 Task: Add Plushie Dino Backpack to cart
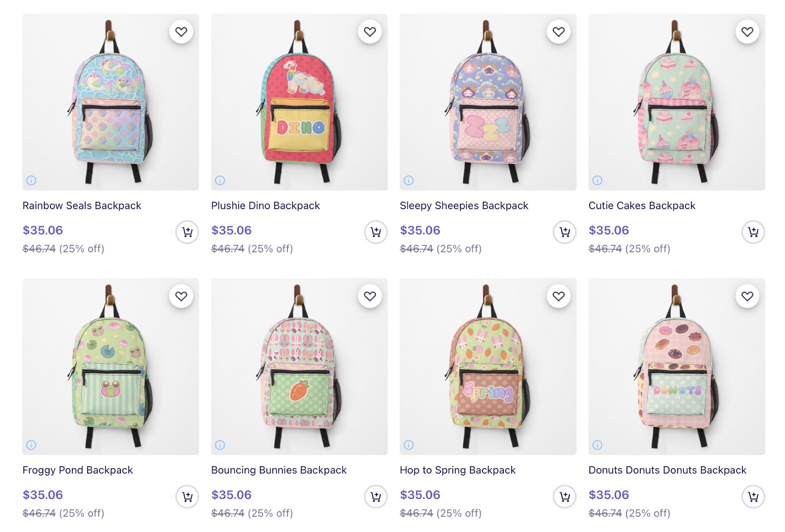tap(376, 232)
